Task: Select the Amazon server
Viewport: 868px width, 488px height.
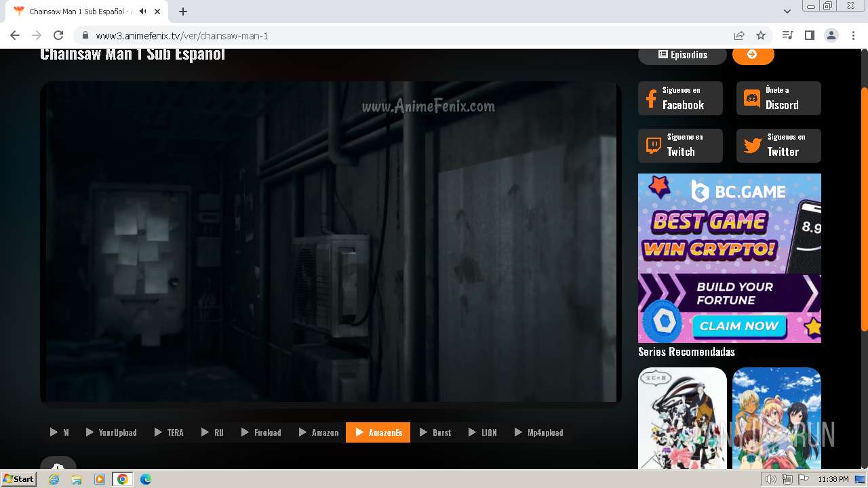Action: click(x=318, y=432)
